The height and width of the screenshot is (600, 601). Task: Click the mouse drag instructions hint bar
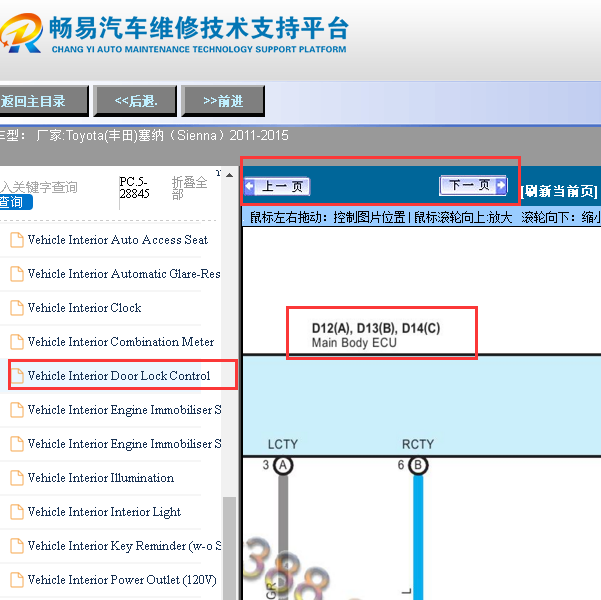422,217
